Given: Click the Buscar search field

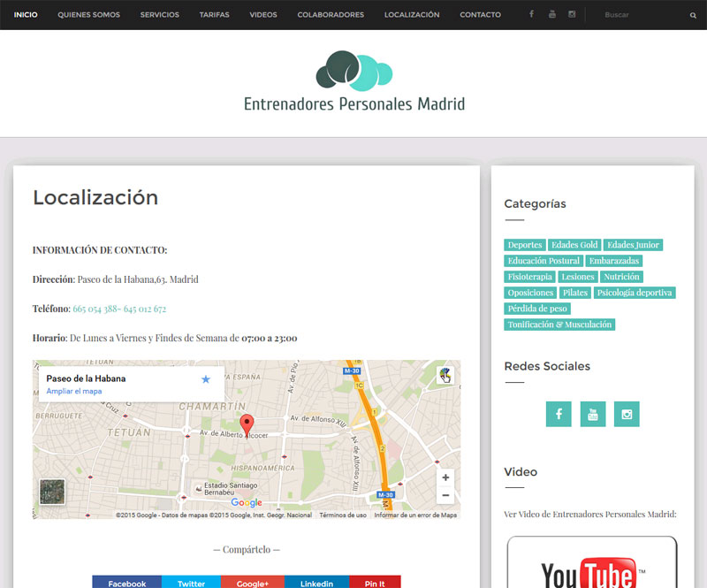Looking at the screenshot, I should tap(645, 15).
